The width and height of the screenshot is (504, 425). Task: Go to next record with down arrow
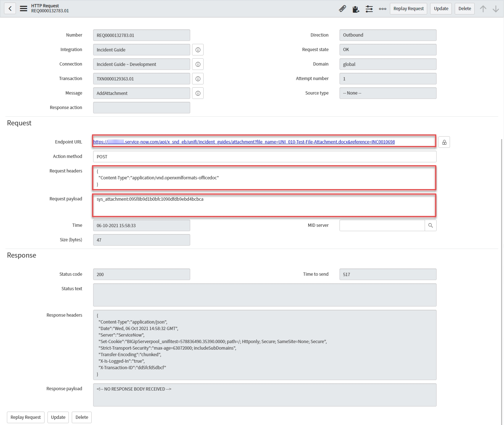click(496, 9)
